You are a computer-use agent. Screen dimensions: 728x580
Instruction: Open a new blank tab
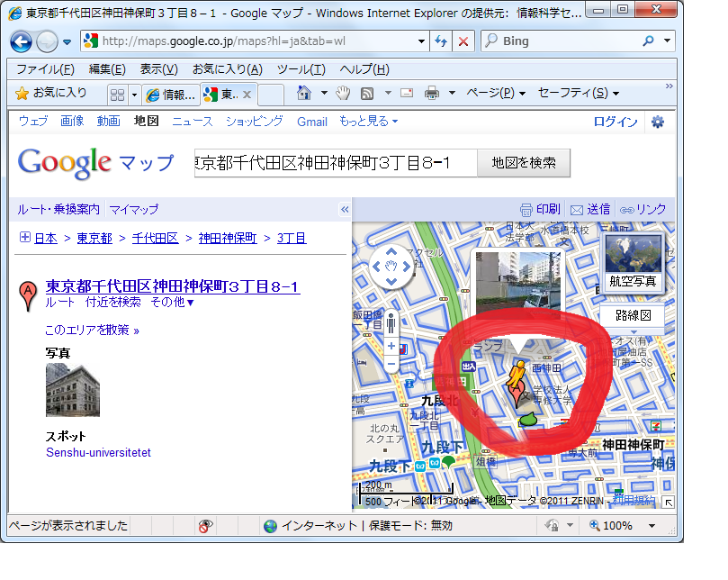[x=271, y=95]
